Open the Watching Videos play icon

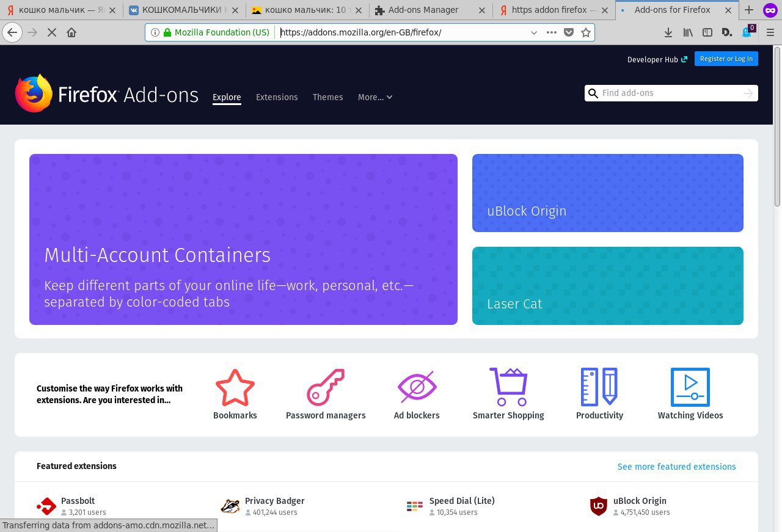[690, 387]
